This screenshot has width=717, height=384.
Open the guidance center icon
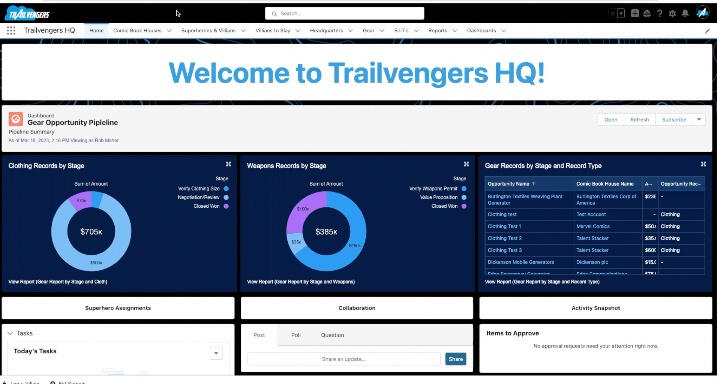(647, 13)
